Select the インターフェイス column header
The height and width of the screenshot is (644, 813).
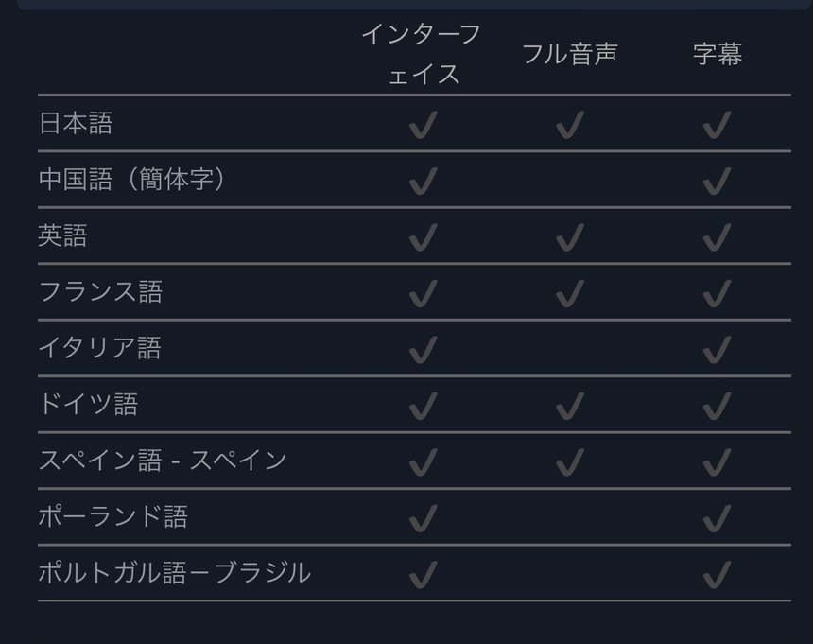coord(422,55)
